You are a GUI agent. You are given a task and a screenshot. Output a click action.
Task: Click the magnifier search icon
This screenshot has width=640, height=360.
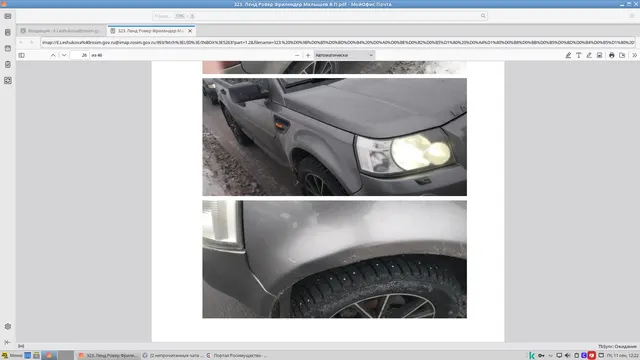[483, 16]
